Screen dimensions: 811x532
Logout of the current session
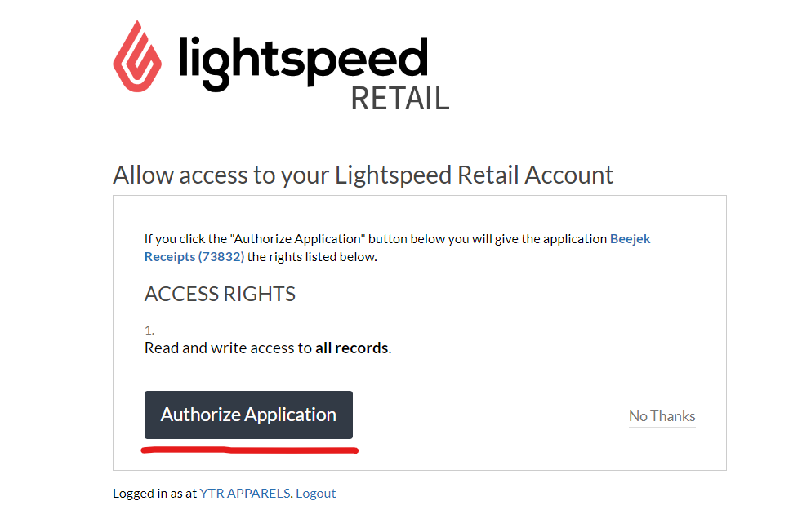(x=316, y=493)
